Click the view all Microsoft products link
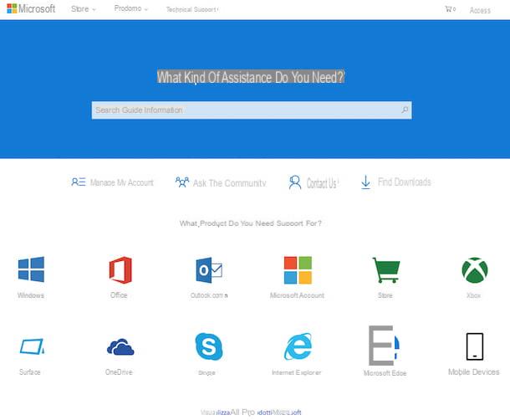The width and height of the screenshot is (510, 420). (x=251, y=412)
